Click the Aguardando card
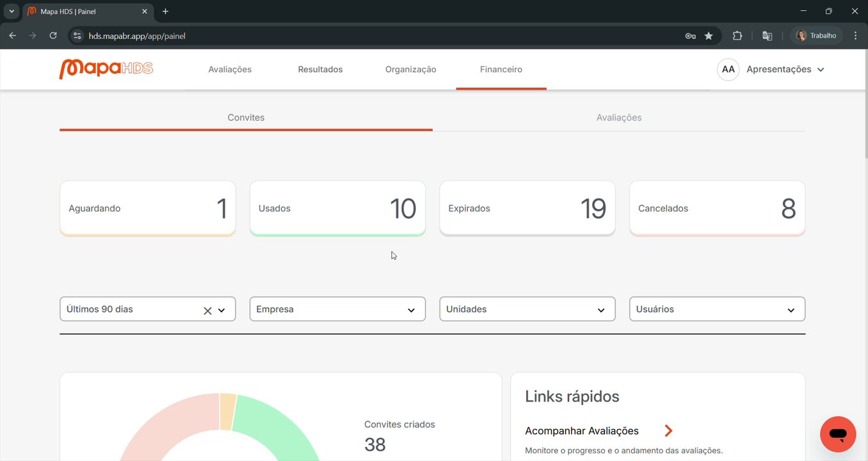Image resolution: width=868 pixels, height=461 pixels. point(148,208)
